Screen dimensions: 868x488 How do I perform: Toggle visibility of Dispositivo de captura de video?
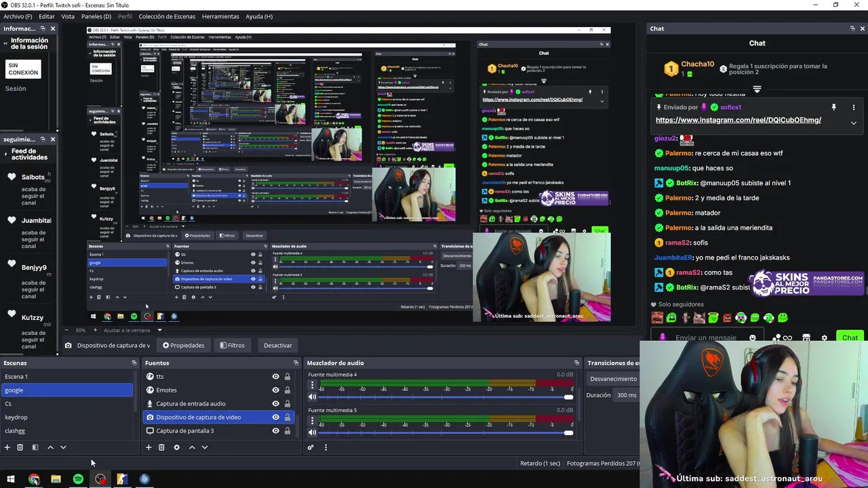(x=275, y=417)
